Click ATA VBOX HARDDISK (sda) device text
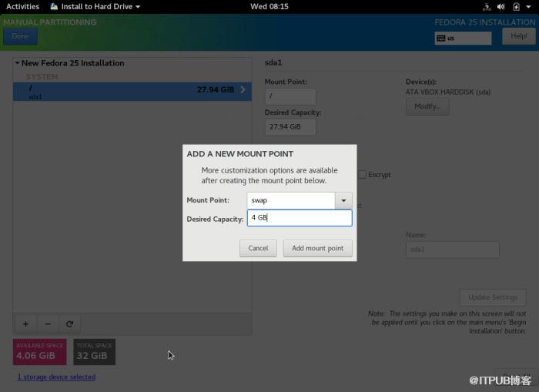 (x=448, y=92)
